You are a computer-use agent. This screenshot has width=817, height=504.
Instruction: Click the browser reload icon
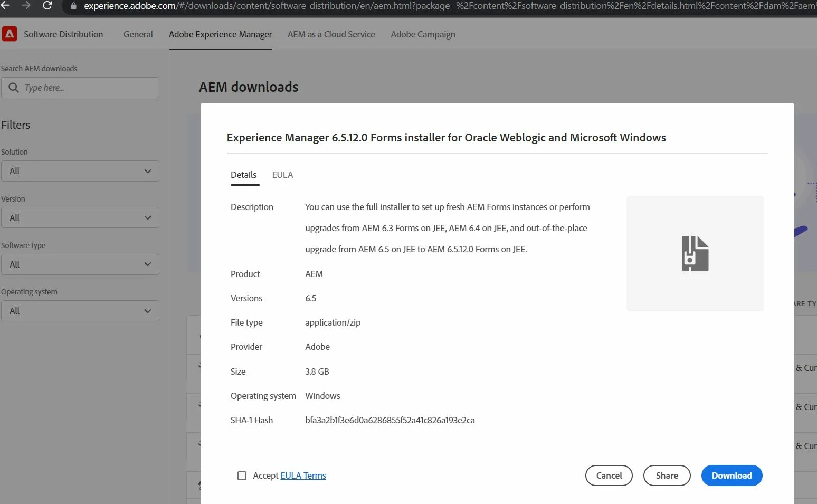click(47, 6)
